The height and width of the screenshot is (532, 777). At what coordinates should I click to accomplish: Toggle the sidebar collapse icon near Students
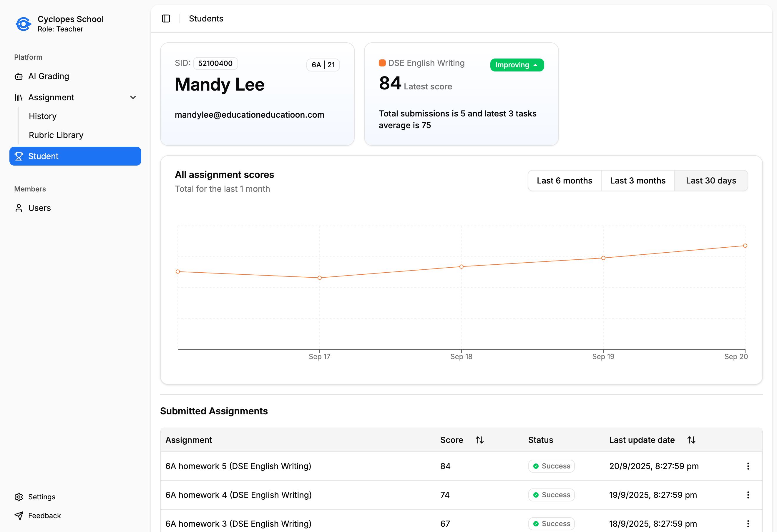coord(166,19)
